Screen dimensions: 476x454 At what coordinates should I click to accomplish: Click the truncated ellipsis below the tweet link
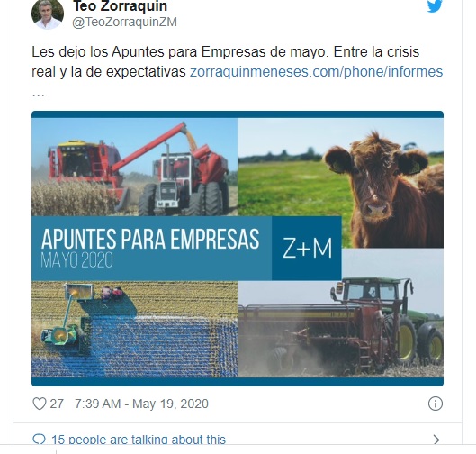point(39,95)
